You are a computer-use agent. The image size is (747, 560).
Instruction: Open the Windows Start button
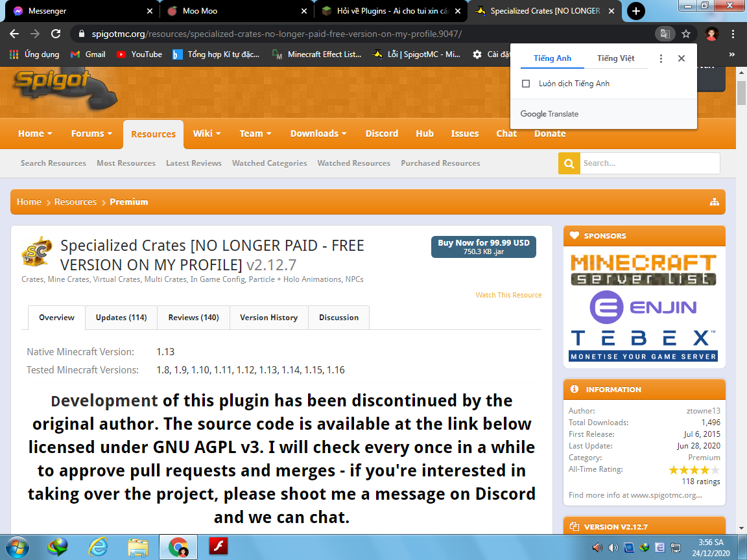(17, 547)
